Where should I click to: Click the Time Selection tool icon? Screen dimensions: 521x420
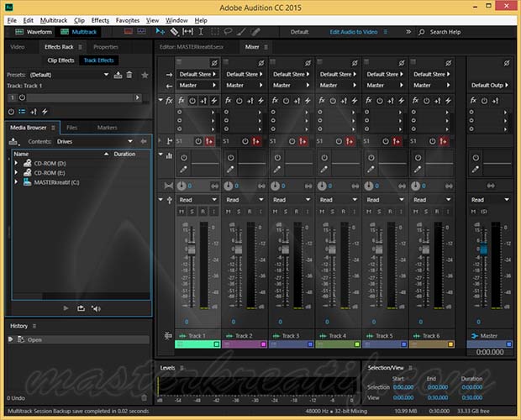tap(202, 32)
